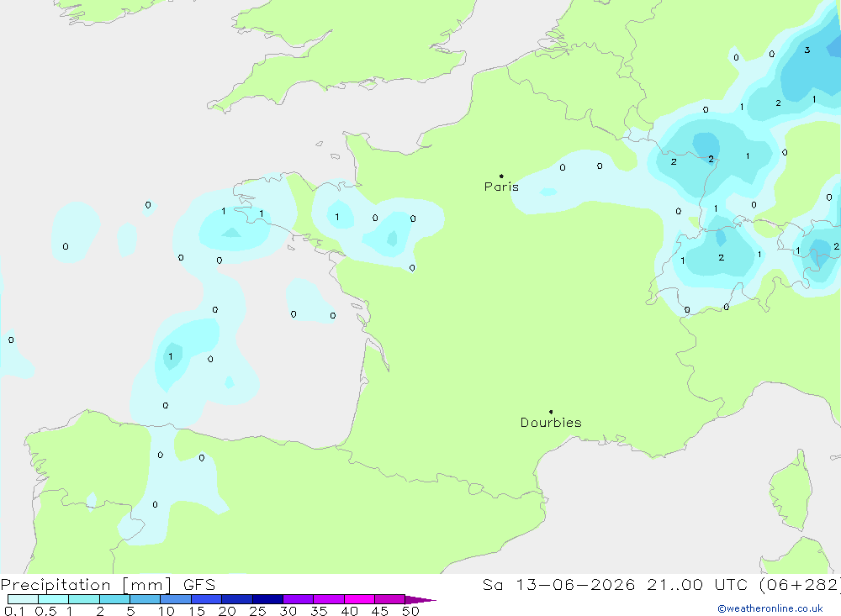The height and width of the screenshot is (616, 841).
Task: Click the legend label '10'
Action: pos(167,611)
